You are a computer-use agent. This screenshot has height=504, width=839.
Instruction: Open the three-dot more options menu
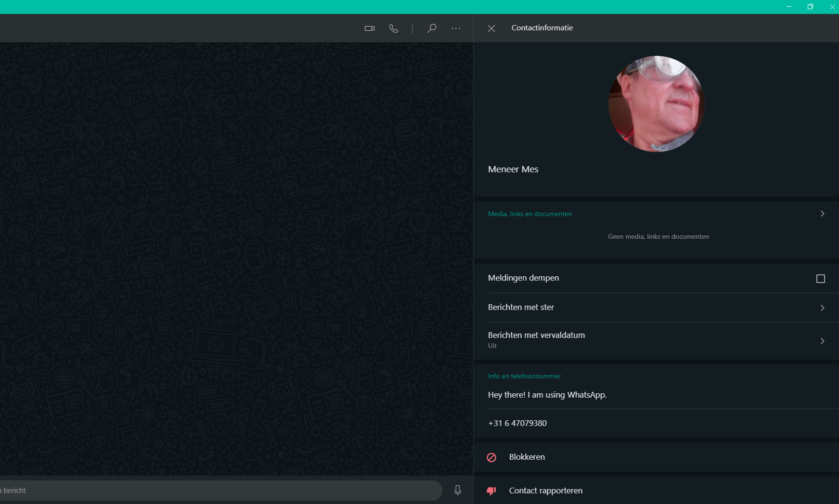pos(456,28)
